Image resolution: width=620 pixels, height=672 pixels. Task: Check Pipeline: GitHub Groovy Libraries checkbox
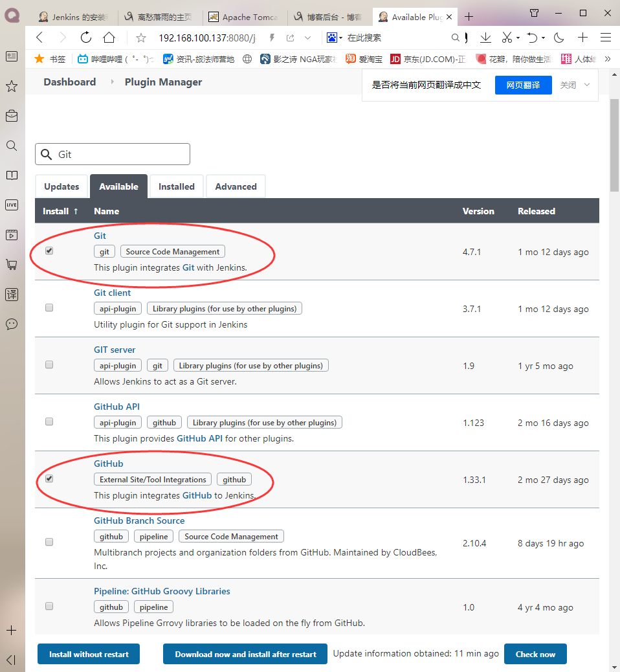tap(49, 606)
